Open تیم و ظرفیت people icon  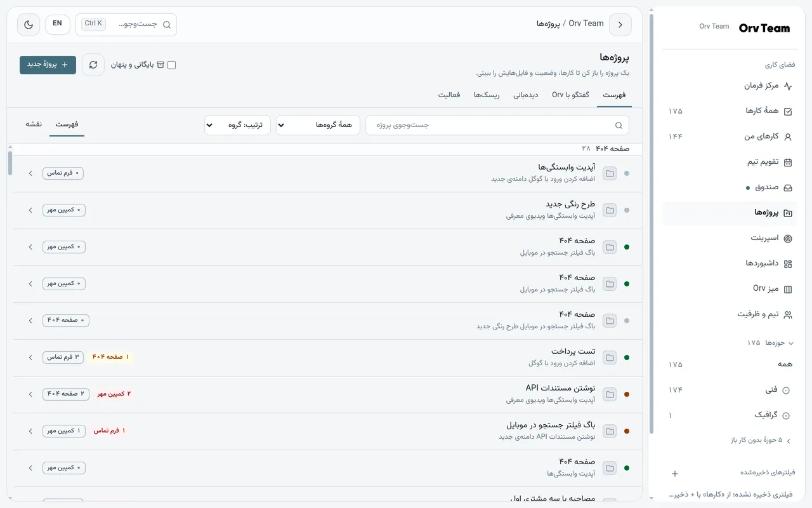click(x=788, y=314)
